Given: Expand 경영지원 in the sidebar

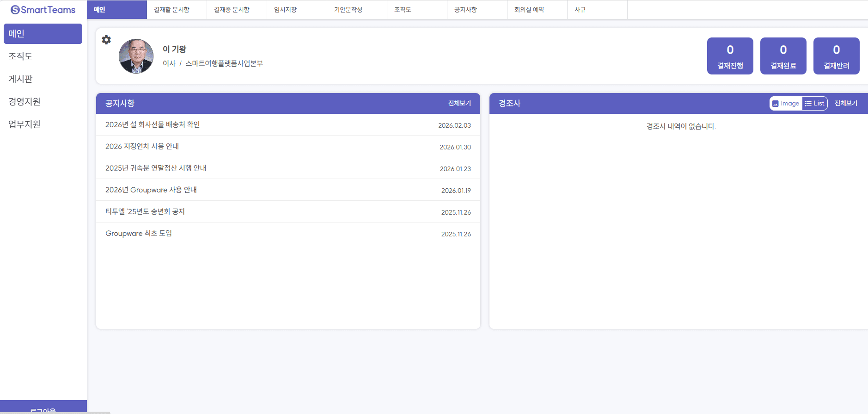Looking at the screenshot, I should [24, 101].
